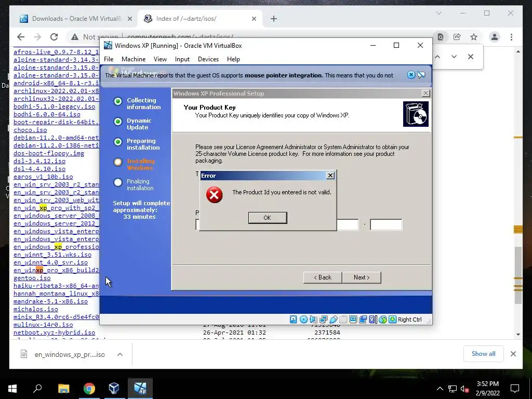Close the Windows XP Professional Setup wizard

click(x=425, y=94)
